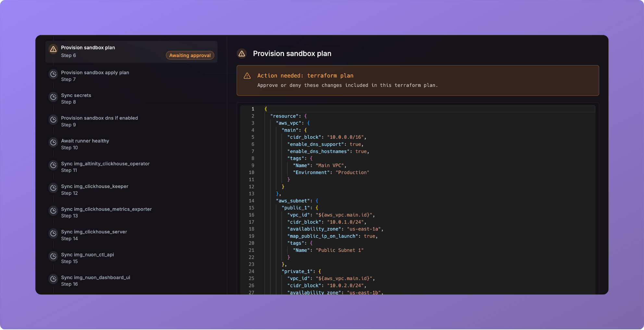644x330 pixels.
Task: Click pending icon for Sync img_altinity_clickhouse_operator
Action: coord(53,165)
